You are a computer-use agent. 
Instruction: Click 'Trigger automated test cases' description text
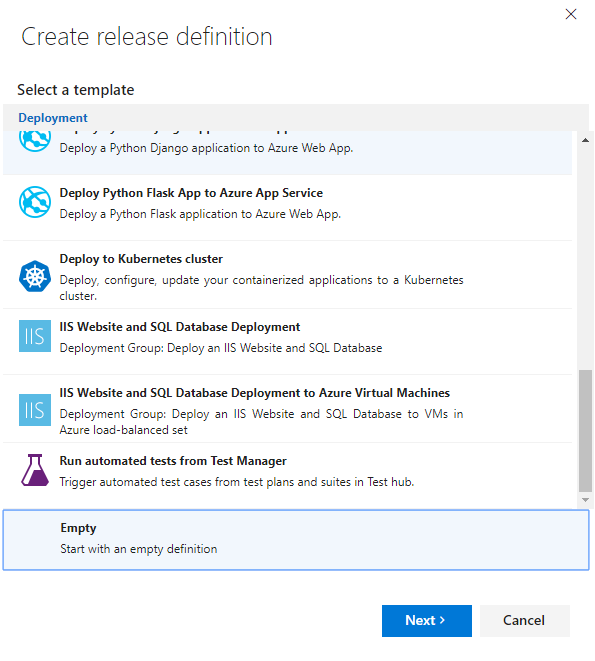click(237, 482)
